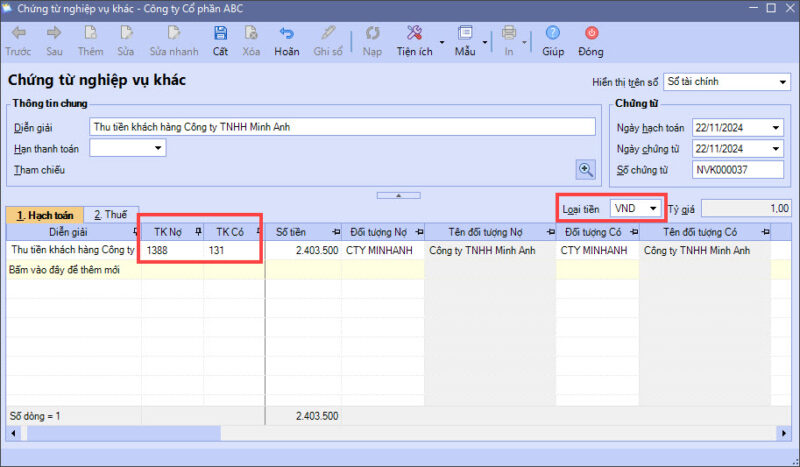The height and width of the screenshot is (467, 800).
Task: Click the horizontal scrollbar at the bottom
Action: coord(400,433)
